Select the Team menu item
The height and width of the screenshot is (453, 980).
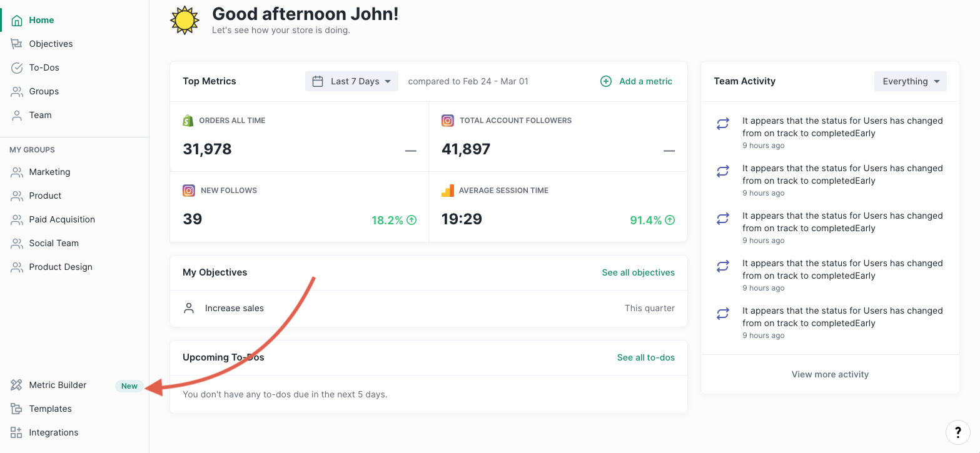point(40,115)
